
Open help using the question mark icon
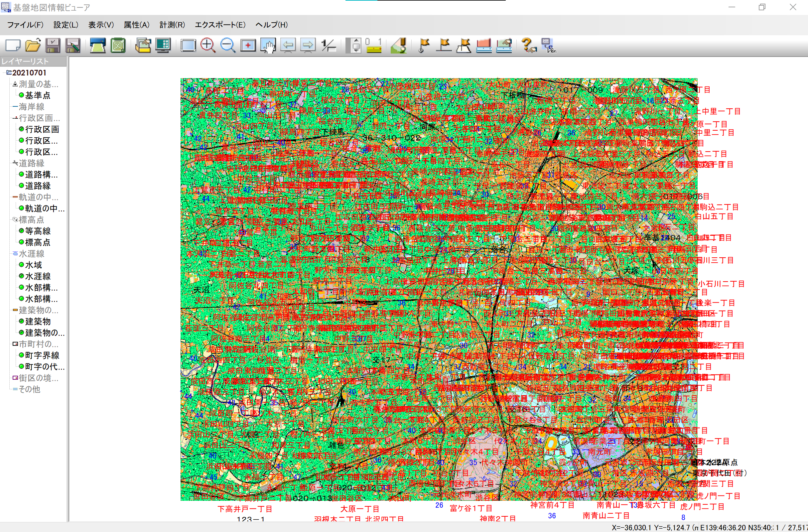529,45
